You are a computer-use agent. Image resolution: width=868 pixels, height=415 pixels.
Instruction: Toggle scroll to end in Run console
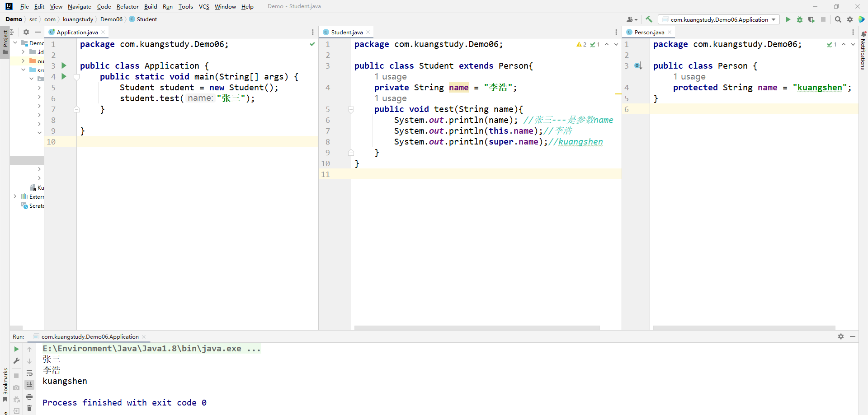click(x=29, y=385)
